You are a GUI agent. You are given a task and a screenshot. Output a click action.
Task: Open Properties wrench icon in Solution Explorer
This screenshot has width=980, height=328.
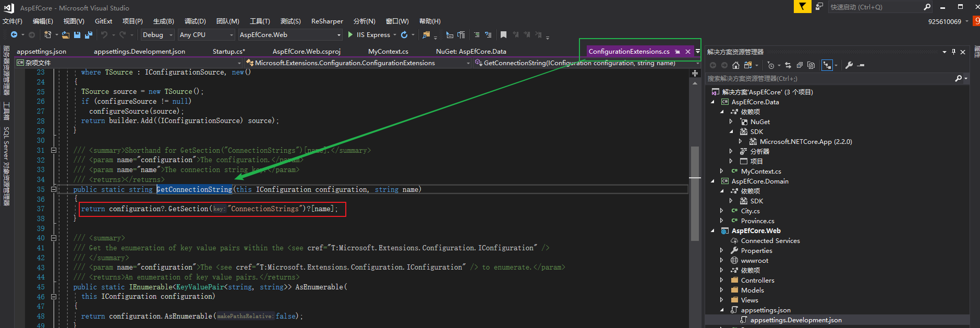pyautogui.click(x=849, y=65)
